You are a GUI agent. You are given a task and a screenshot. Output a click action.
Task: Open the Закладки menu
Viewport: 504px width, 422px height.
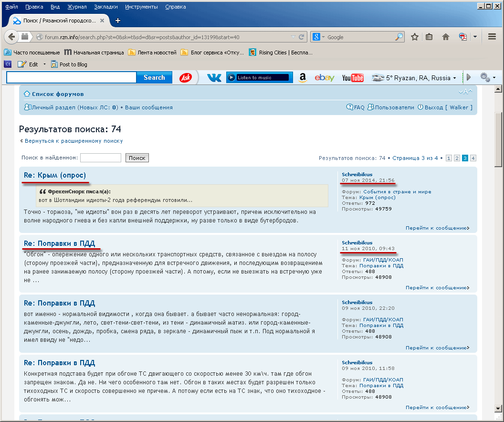pyautogui.click(x=106, y=7)
